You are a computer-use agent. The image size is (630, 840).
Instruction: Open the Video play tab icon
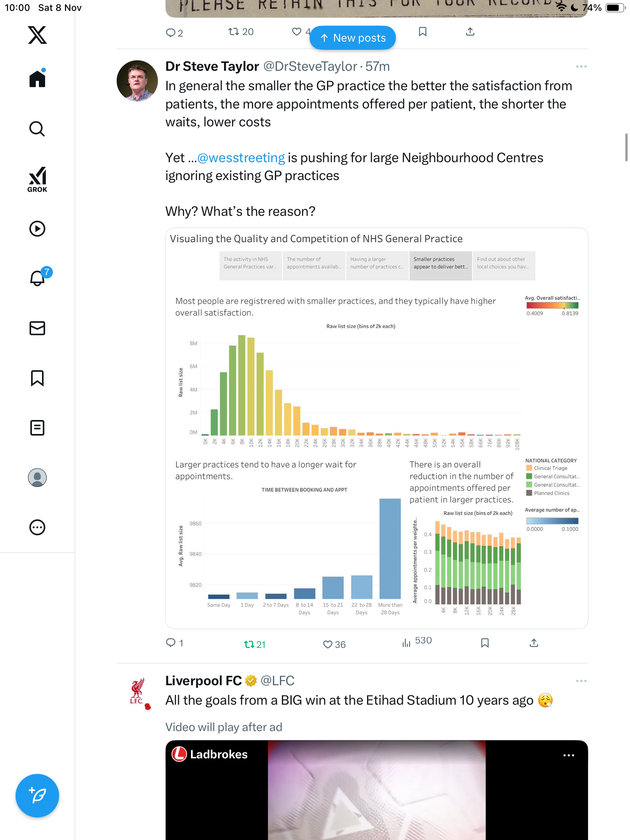(37, 229)
